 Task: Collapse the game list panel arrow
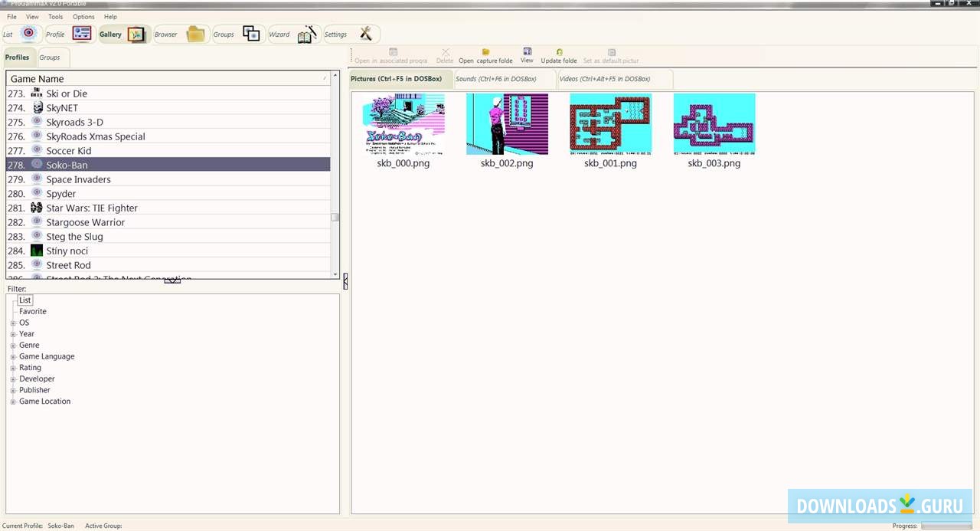pyautogui.click(x=172, y=280)
